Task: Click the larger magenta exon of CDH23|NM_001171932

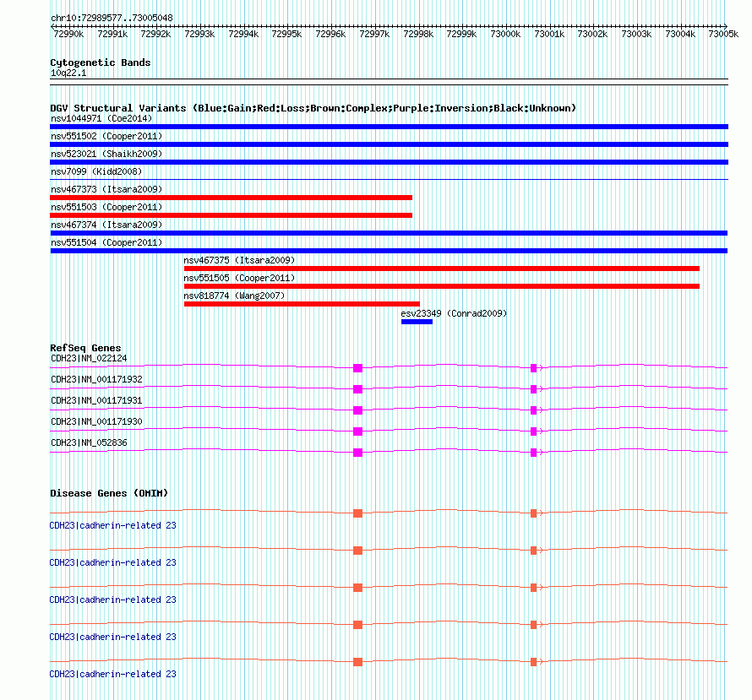Action: [357, 389]
